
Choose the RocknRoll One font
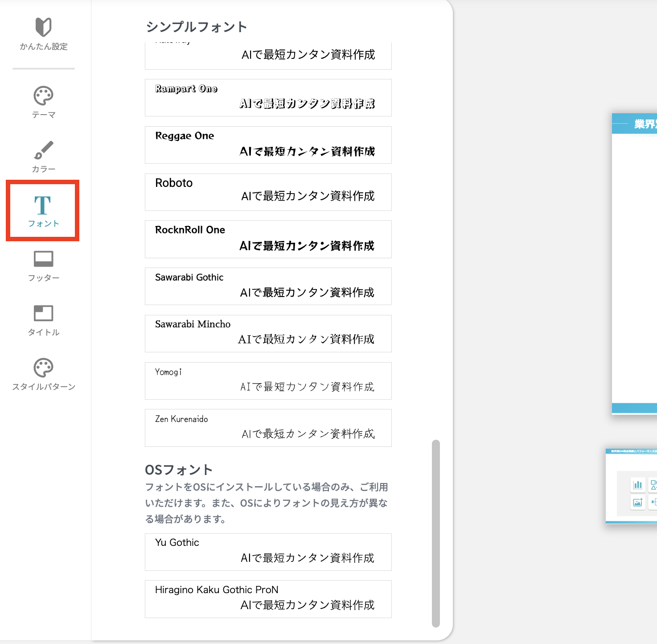tap(268, 239)
